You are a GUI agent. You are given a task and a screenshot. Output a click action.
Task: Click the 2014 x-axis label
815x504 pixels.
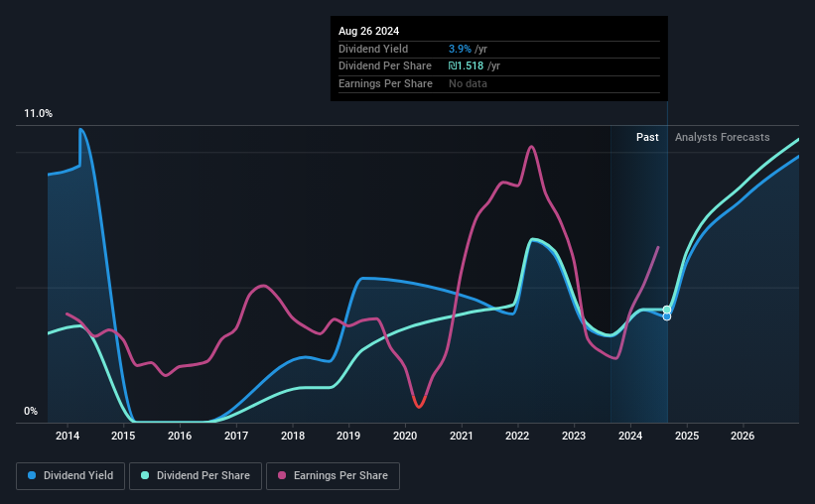tap(68, 436)
